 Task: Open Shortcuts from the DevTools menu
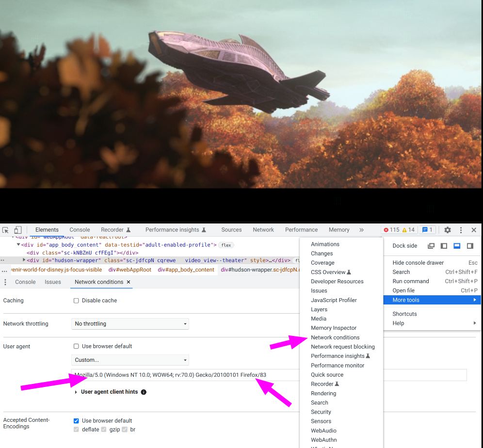432,314
